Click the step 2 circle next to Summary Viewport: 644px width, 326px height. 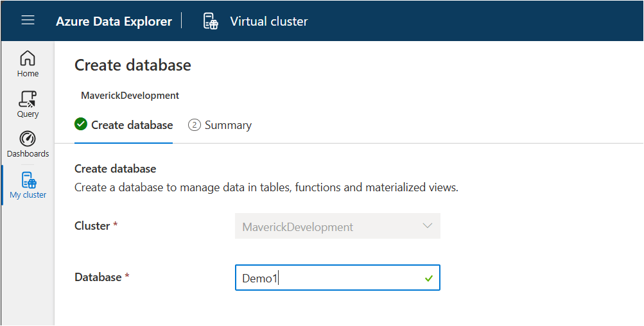tap(194, 125)
